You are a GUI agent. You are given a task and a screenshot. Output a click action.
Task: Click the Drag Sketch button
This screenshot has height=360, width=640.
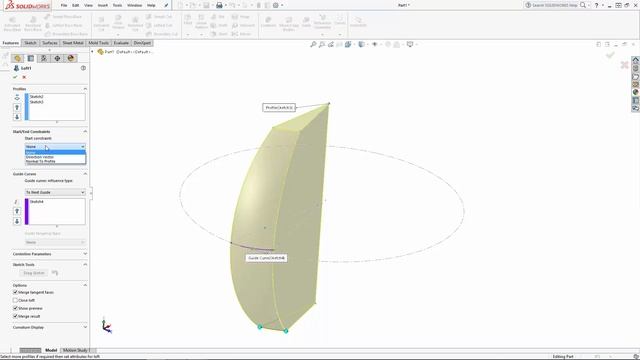(x=34, y=273)
